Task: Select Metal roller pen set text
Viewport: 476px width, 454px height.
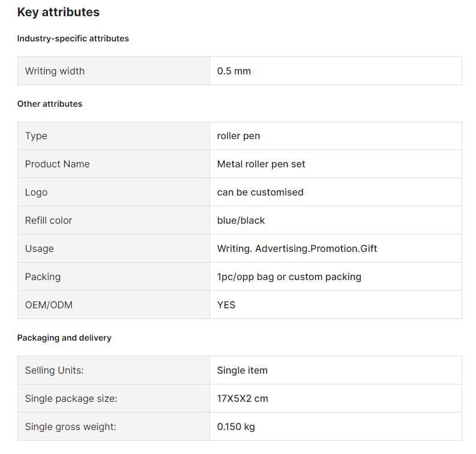Action: pos(261,164)
